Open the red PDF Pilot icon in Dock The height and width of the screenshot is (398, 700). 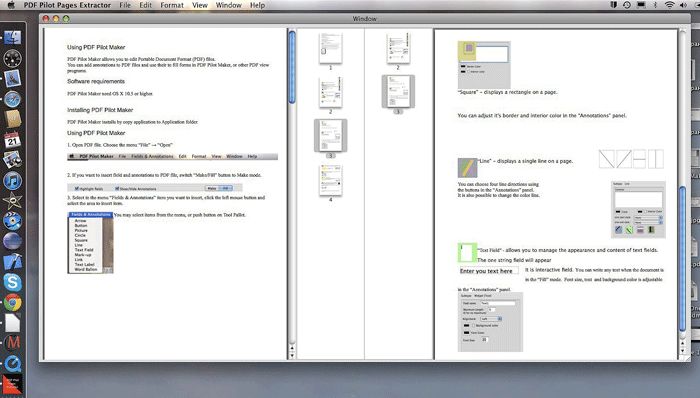(x=12, y=385)
